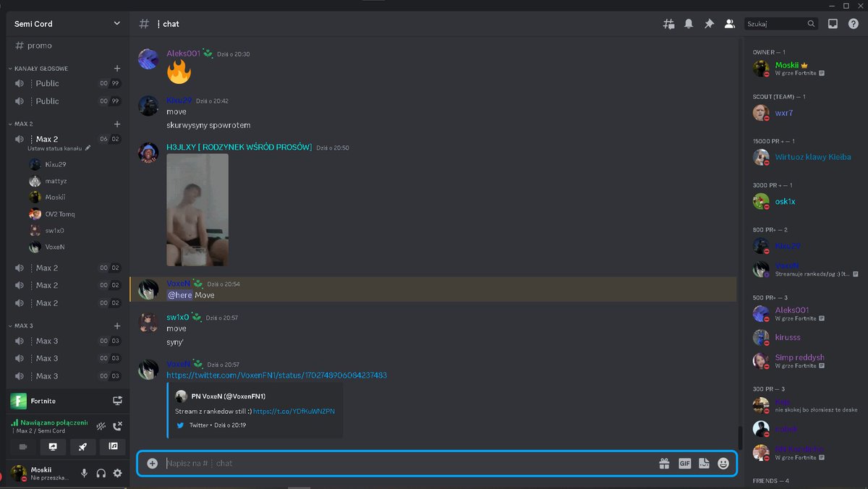Viewport: 868px width, 489px height.
Task: Open Simp reddysh profile in member list
Action: coord(807,361)
